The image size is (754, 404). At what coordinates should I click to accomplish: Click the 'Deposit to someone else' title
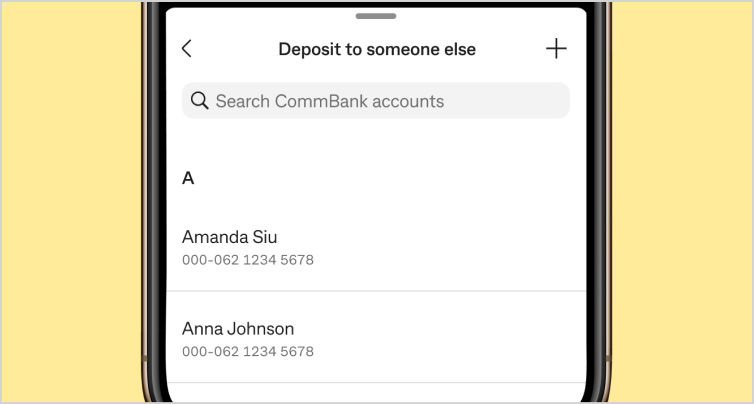[377, 49]
